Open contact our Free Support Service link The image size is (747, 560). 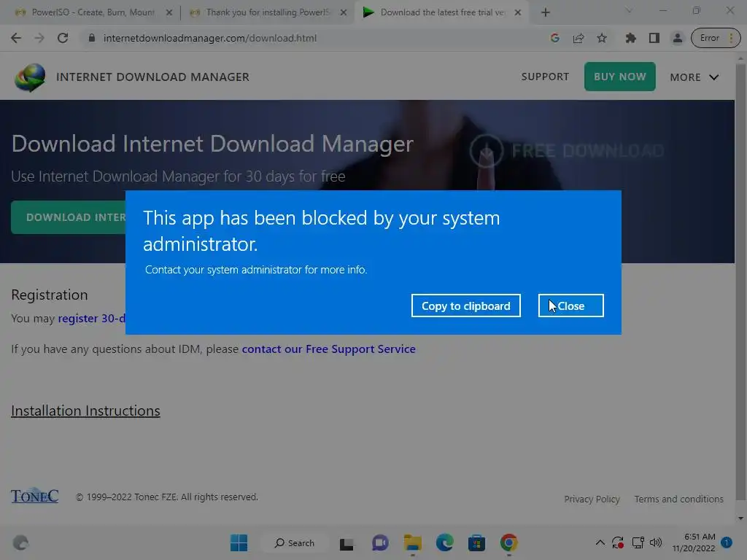(329, 349)
